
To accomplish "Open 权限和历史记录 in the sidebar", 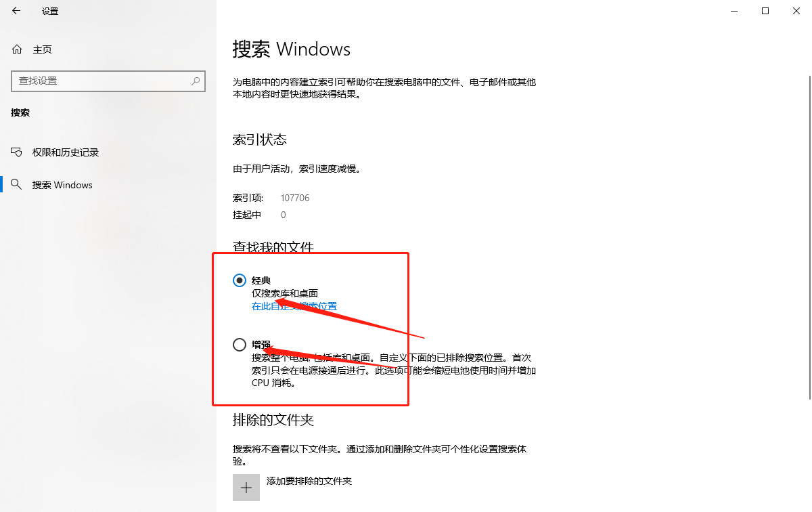I will pos(66,152).
